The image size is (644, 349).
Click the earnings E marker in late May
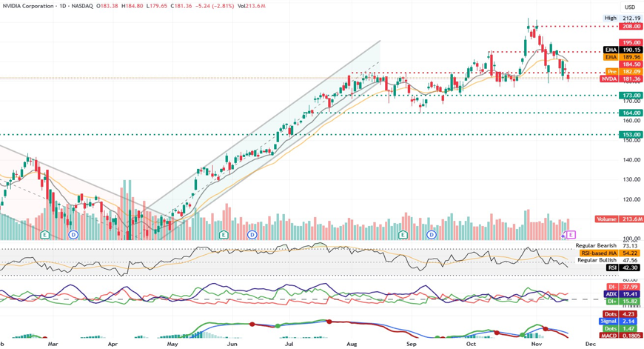(x=224, y=235)
